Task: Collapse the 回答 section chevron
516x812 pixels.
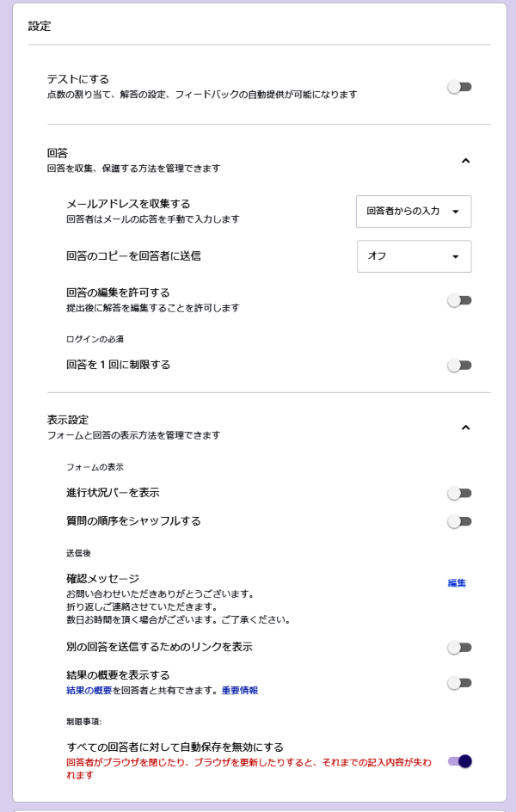Action: point(465,160)
